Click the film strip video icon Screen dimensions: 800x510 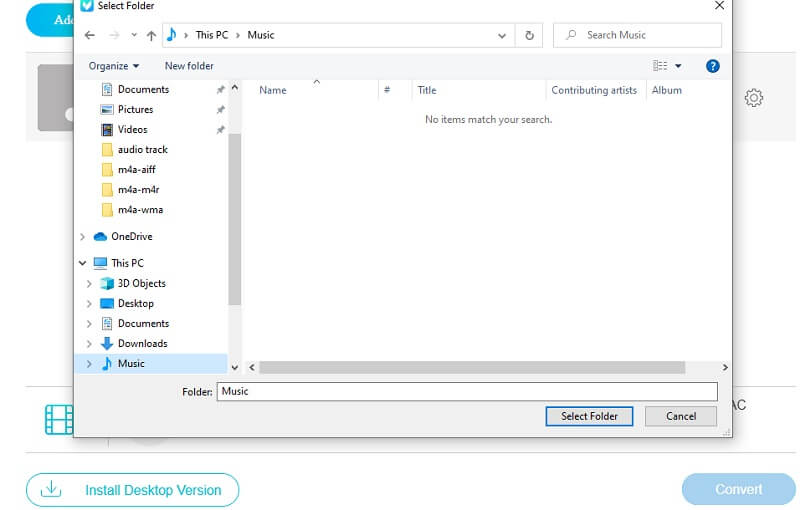tap(59, 419)
